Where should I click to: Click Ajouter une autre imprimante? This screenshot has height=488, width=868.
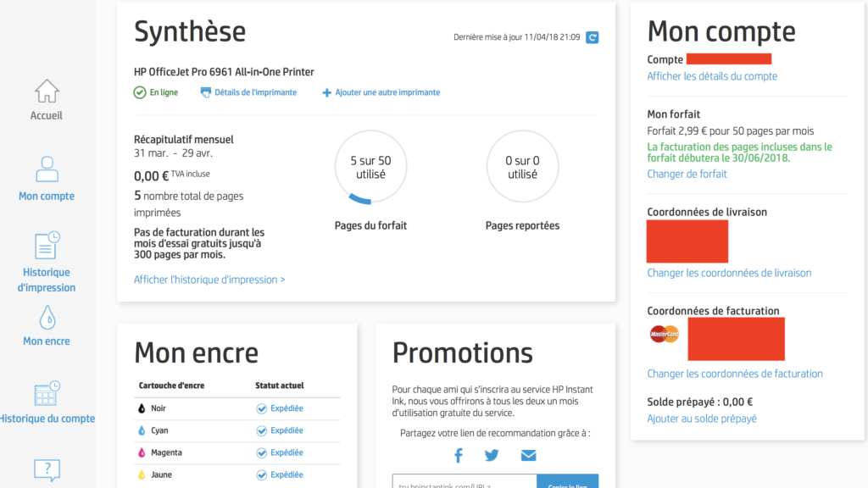[387, 92]
